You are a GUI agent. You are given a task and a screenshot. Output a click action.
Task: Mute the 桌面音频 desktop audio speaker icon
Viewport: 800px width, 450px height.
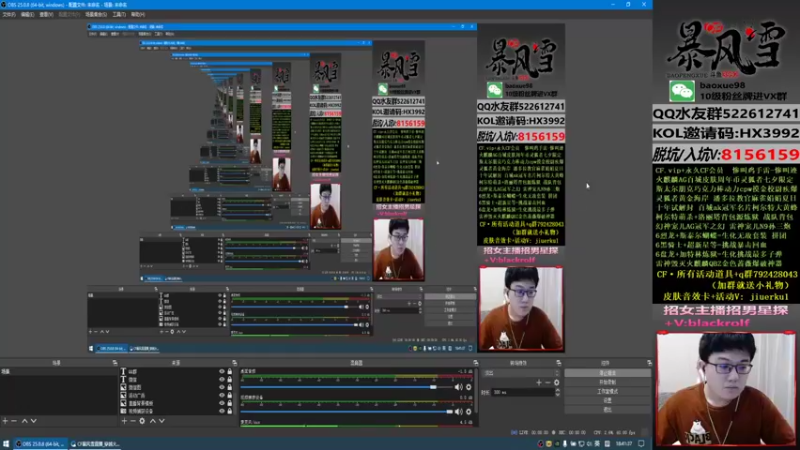coord(459,387)
